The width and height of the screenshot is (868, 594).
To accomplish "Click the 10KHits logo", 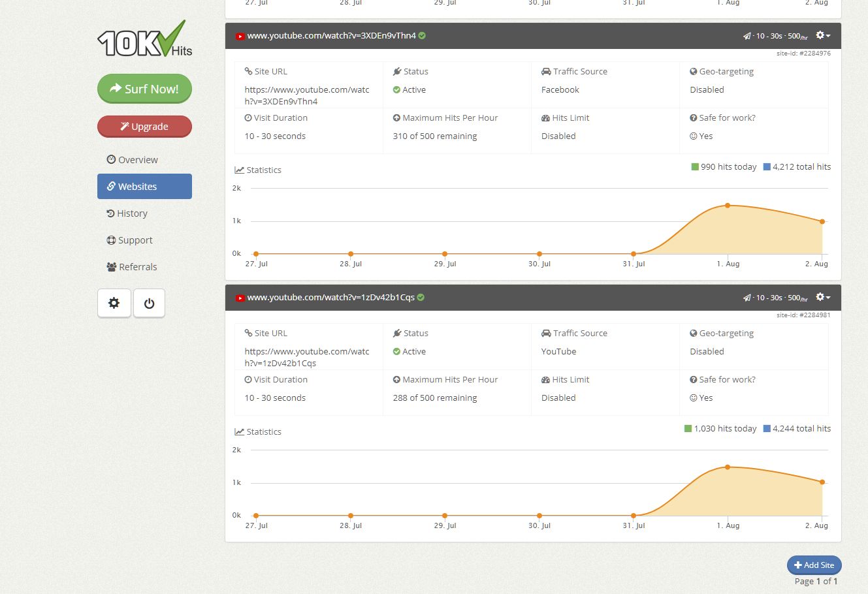I will click(x=144, y=39).
